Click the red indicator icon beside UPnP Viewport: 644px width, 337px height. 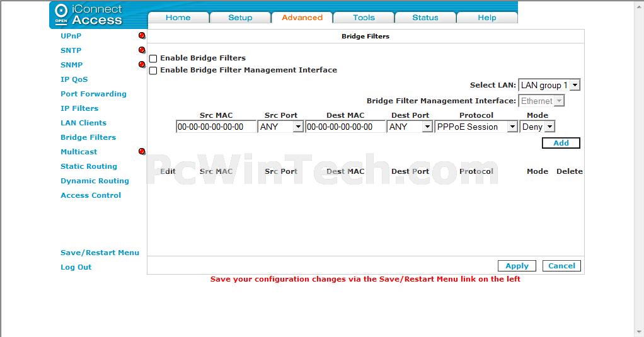[142, 36]
